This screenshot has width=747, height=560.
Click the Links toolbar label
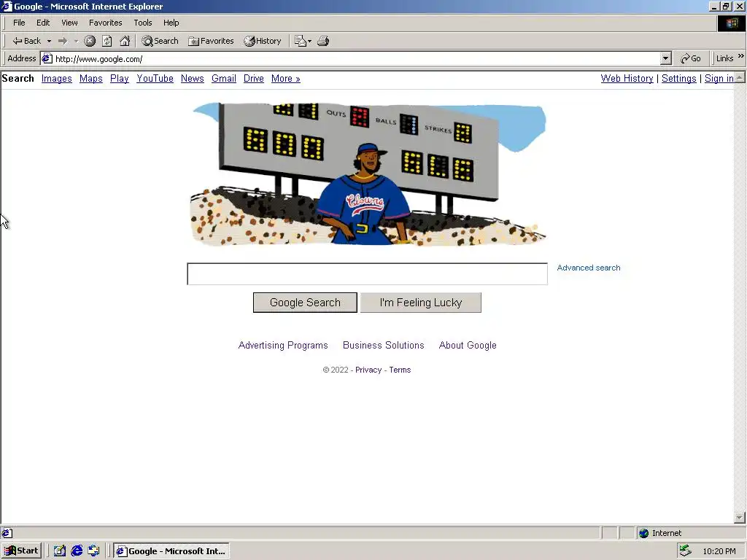[x=724, y=58]
